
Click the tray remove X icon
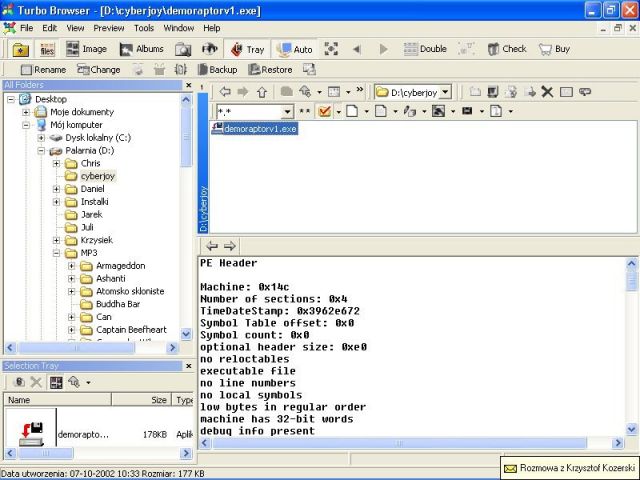pyautogui.click(x=36, y=382)
